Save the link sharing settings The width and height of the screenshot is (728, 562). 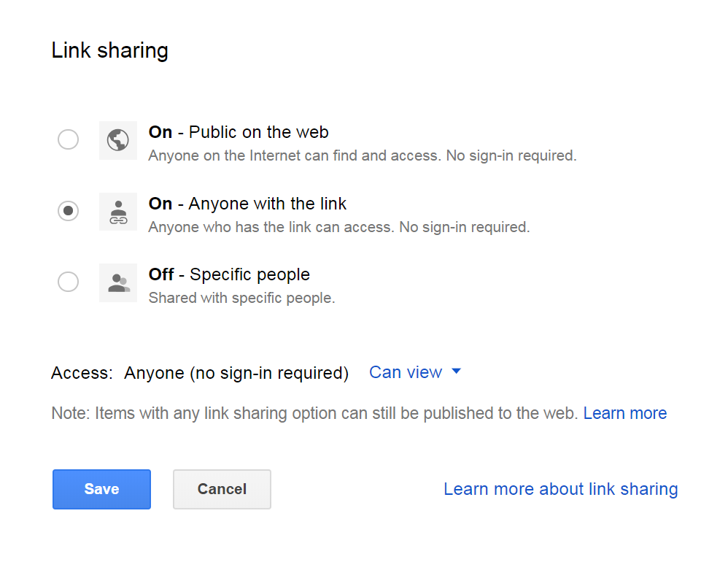tap(101, 489)
